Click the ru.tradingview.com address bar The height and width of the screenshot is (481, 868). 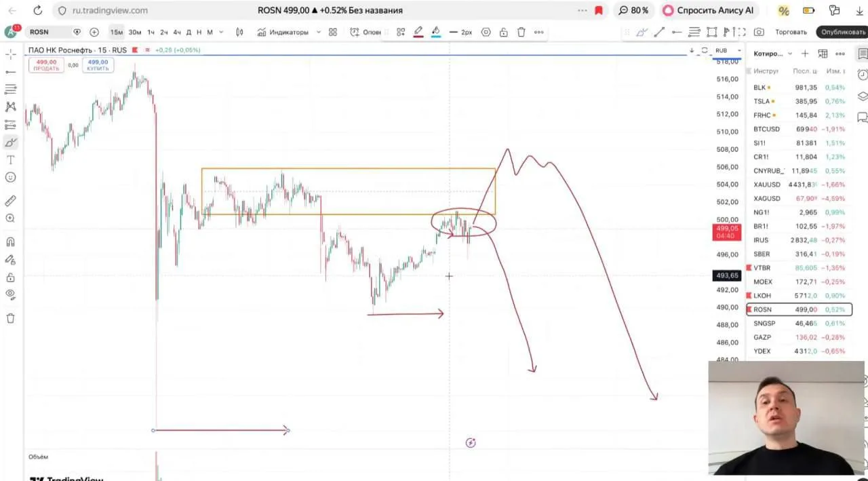click(108, 11)
